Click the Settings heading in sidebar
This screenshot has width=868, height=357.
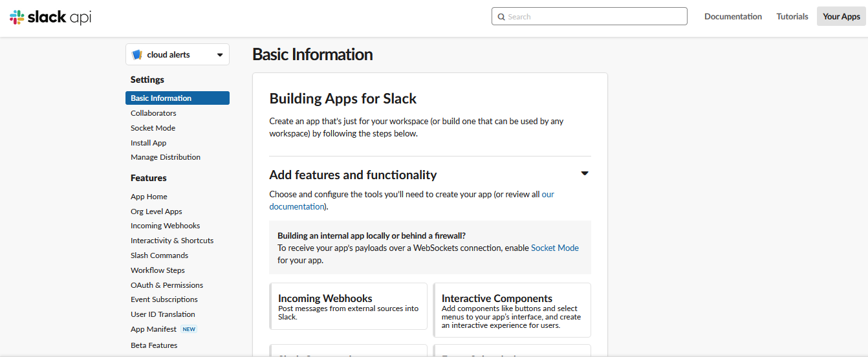point(147,80)
